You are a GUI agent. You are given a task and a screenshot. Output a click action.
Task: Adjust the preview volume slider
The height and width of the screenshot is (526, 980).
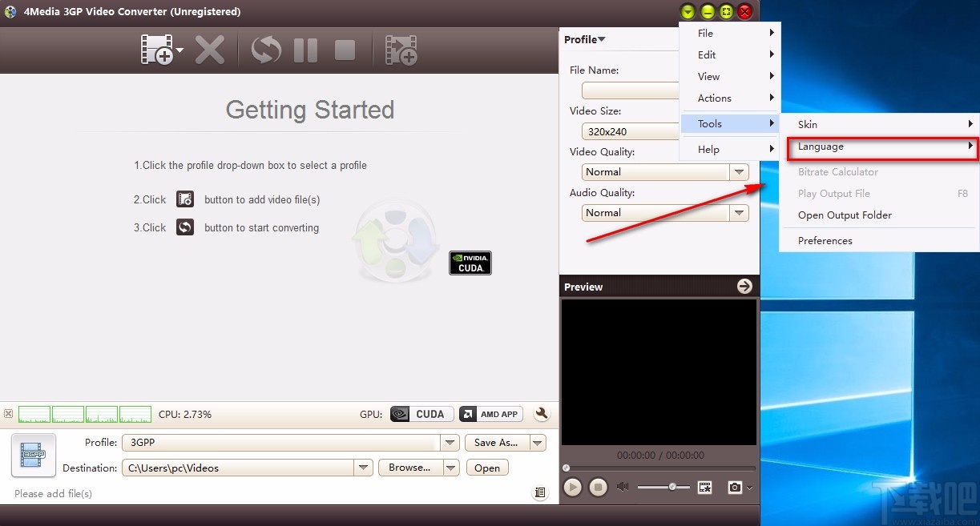click(x=664, y=487)
